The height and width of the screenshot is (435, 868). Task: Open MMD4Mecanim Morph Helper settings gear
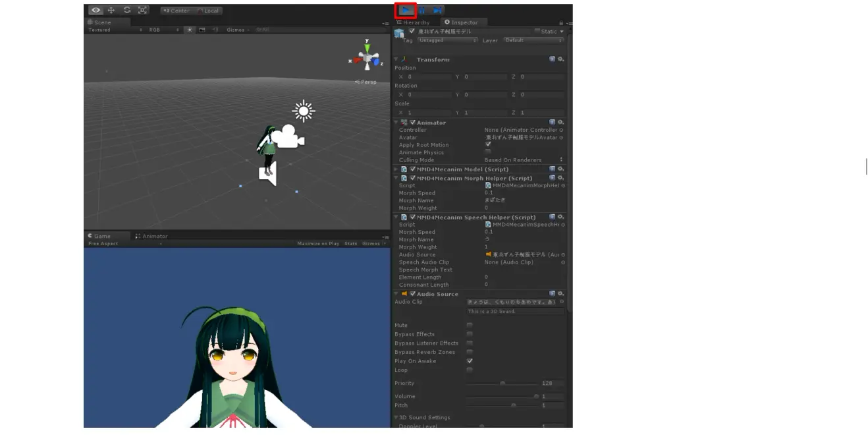pos(561,178)
